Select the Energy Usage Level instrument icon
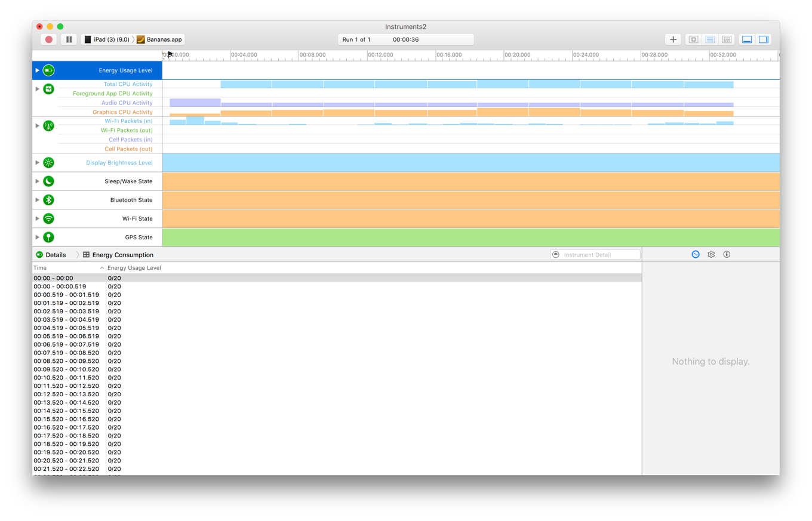812x521 pixels. pos(48,70)
